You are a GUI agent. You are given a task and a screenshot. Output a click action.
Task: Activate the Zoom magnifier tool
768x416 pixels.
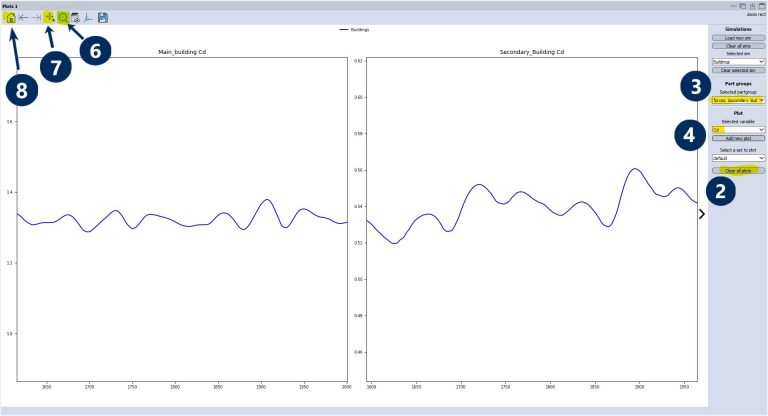(63, 18)
